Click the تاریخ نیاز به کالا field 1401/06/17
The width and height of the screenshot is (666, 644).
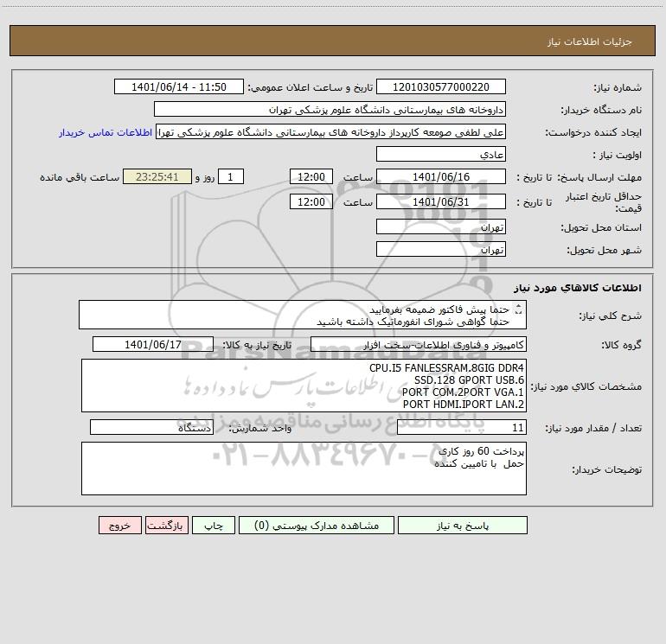(x=153, y=344)
